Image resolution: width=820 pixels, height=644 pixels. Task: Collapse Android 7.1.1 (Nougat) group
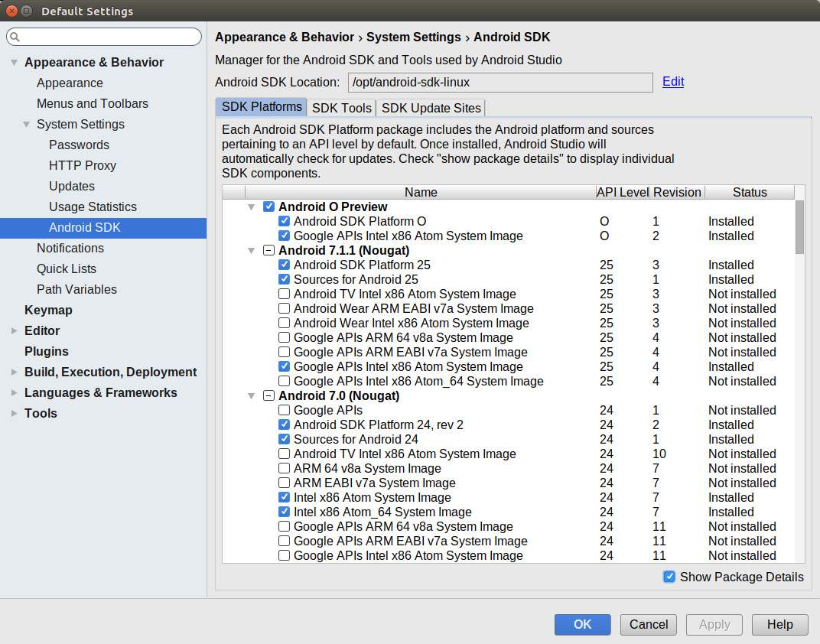[x=252, y=251]
